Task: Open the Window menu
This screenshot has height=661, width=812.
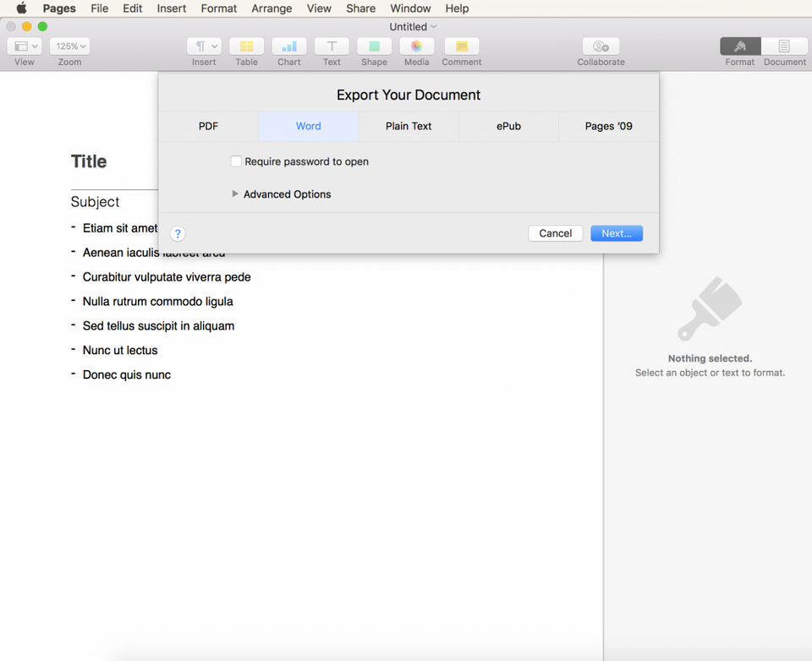Action: click(410, 8)
